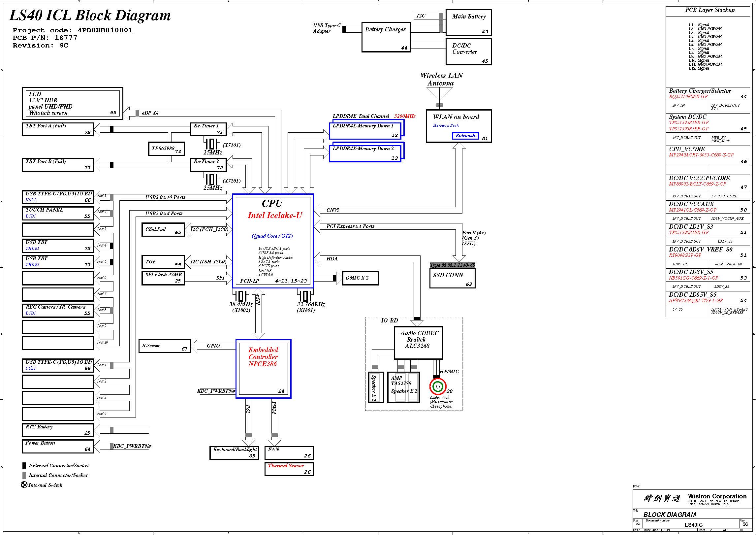Click the USB Type-C Adapter label
756x535 pixels.
(x=327, y=28)
